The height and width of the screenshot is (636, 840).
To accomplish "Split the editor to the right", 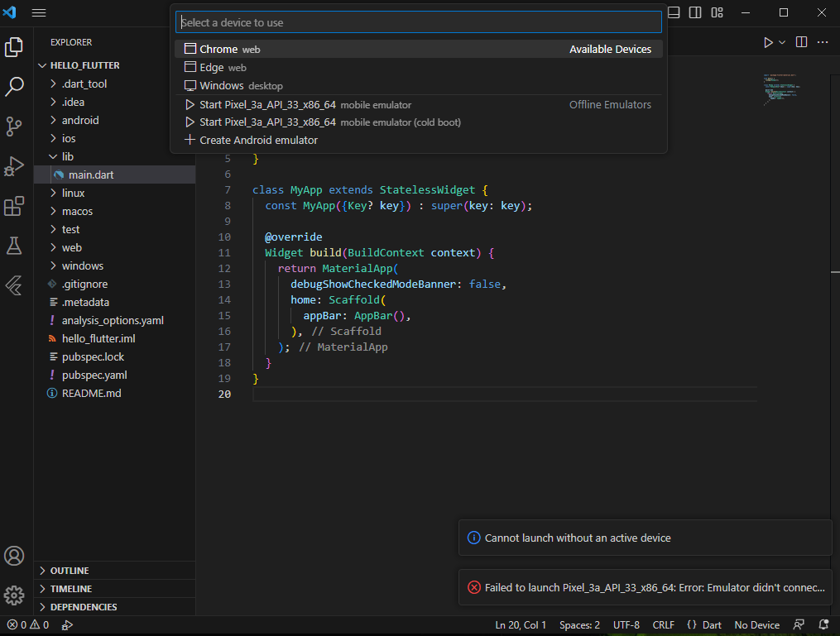I will click(801, 41).
